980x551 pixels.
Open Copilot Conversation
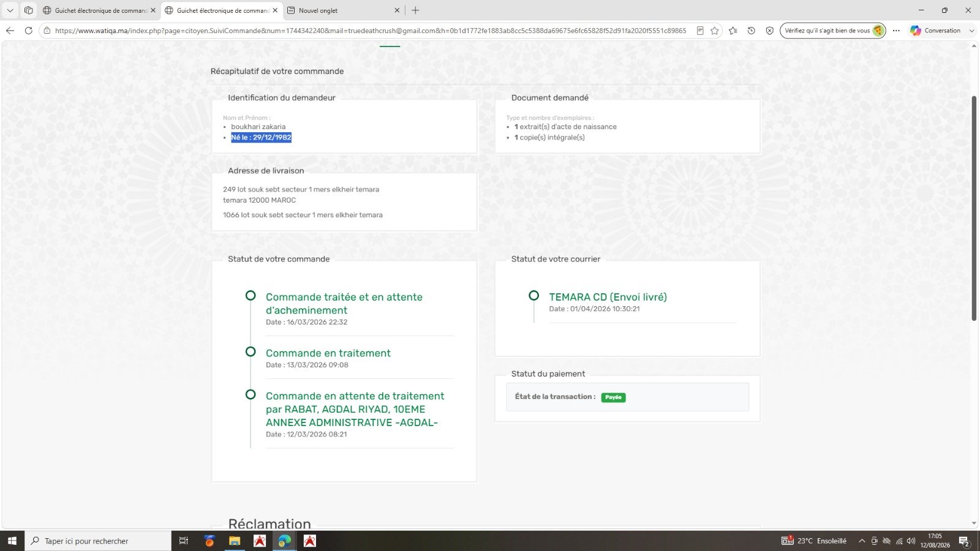pos(935,31)
